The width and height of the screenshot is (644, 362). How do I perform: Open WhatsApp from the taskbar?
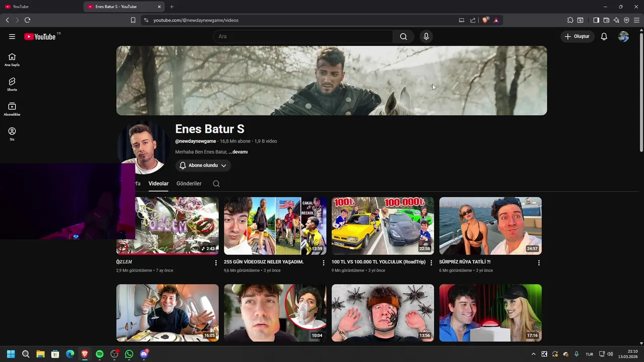click(129, 354)
